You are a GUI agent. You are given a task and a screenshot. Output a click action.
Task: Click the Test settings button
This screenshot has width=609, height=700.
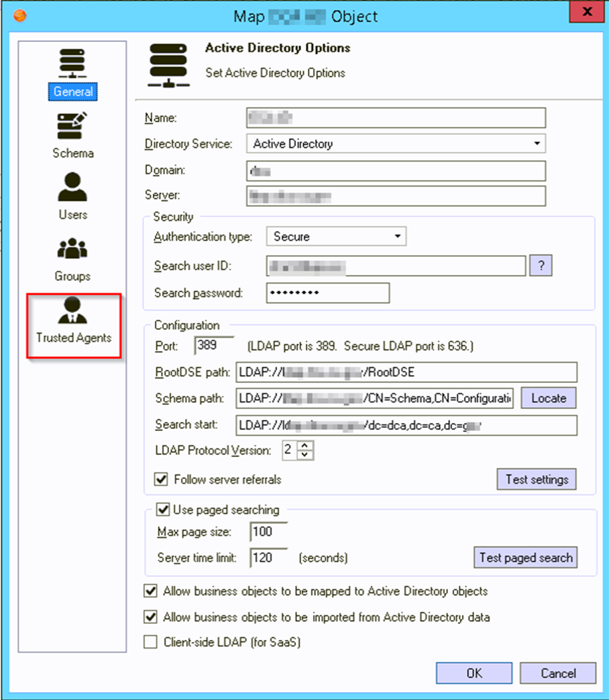(x=536, y=479)
